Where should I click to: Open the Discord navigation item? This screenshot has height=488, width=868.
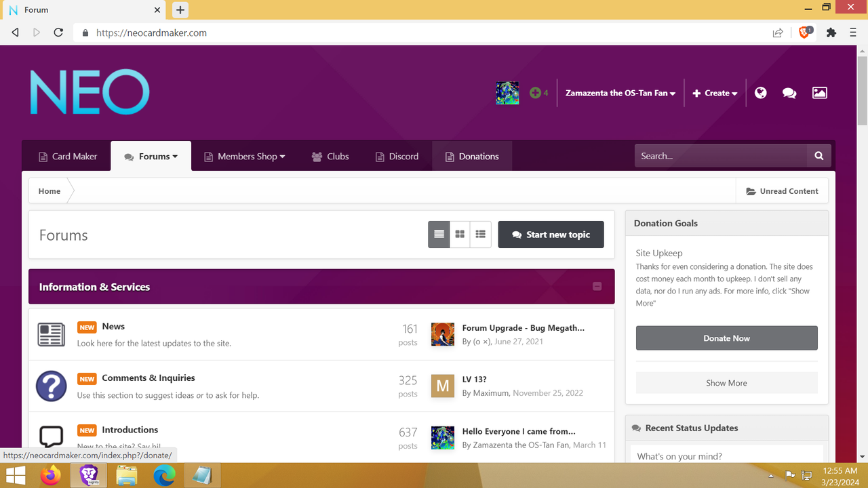397,156
